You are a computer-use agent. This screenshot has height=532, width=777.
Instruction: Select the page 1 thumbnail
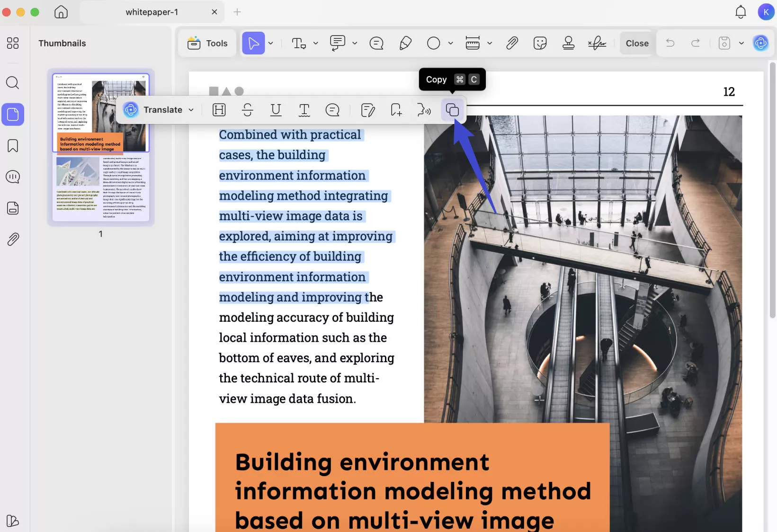coord(101,147)
